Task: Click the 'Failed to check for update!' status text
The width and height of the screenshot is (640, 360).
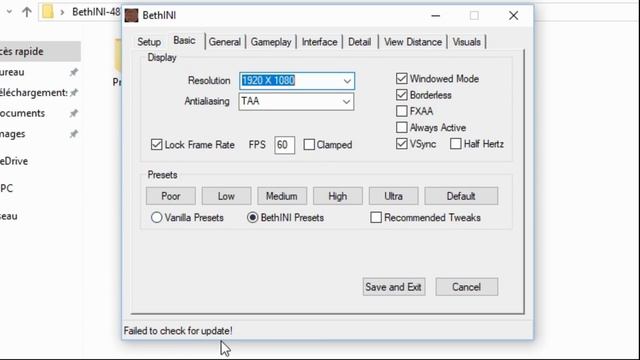Action: [x=178, y=331]
